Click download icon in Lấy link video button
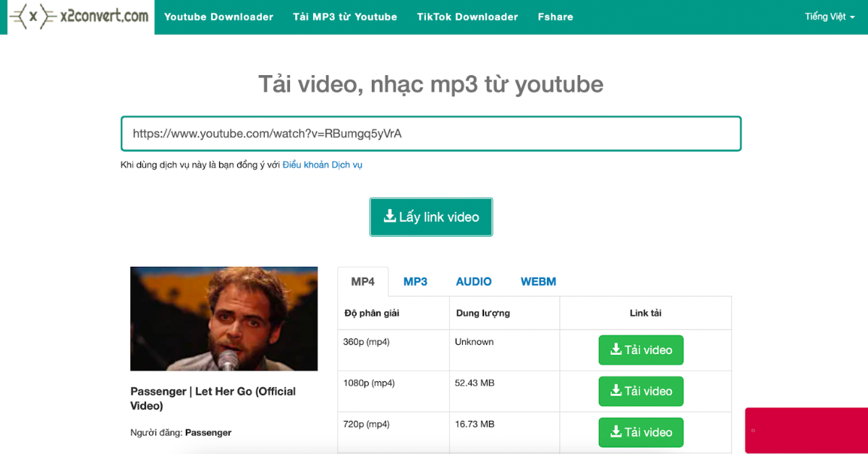Viewport: 868px width, 454px height. 390,216
